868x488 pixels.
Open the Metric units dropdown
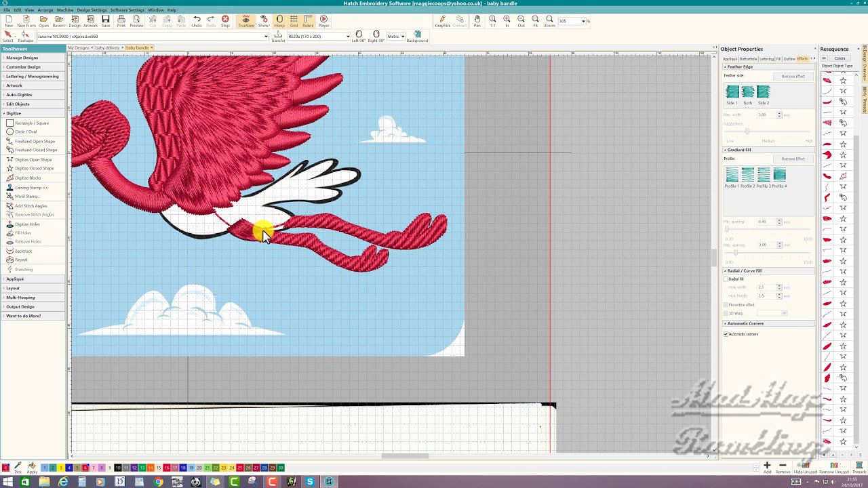tap(402, 36)
